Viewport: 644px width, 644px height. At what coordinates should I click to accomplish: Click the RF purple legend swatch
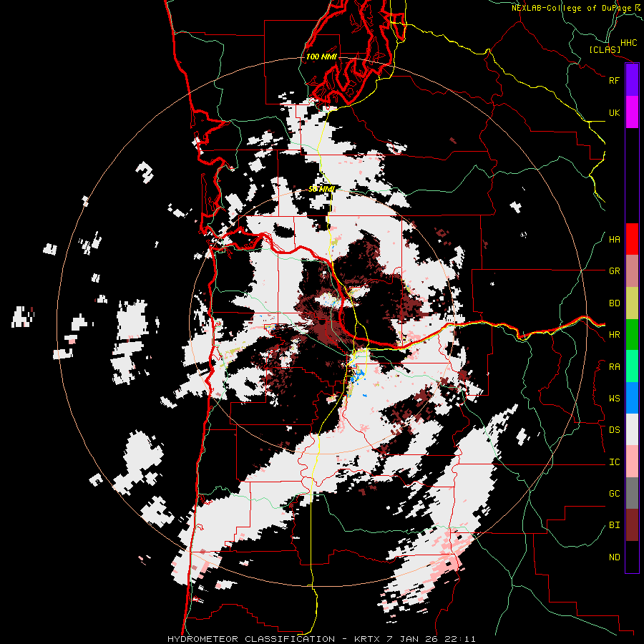[x=632, y=80]
